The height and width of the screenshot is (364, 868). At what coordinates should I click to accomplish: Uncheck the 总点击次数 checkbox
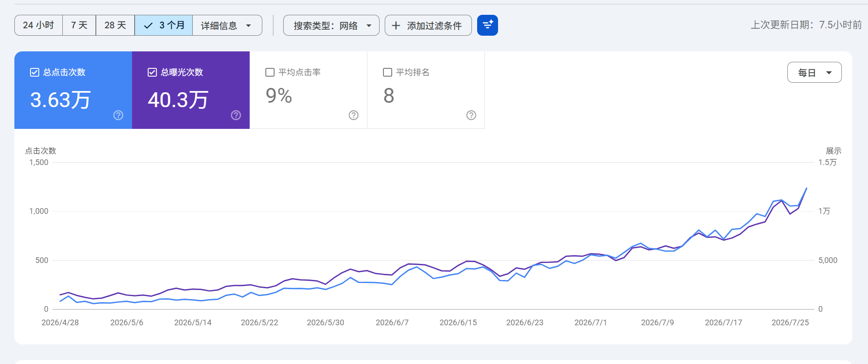(34, 72)
